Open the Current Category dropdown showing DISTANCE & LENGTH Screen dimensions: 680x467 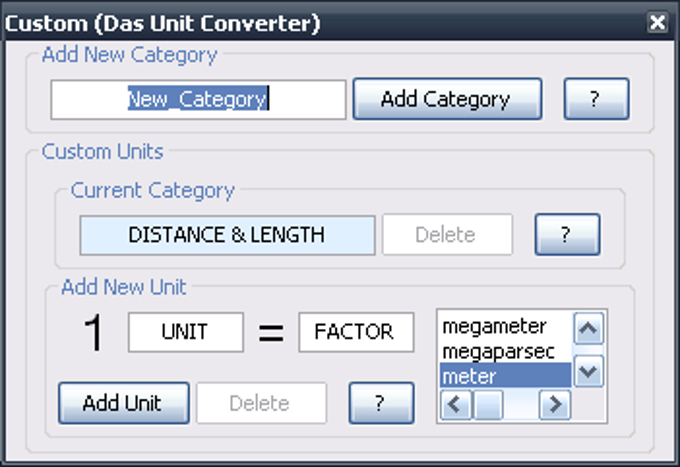tap(227, 235)
